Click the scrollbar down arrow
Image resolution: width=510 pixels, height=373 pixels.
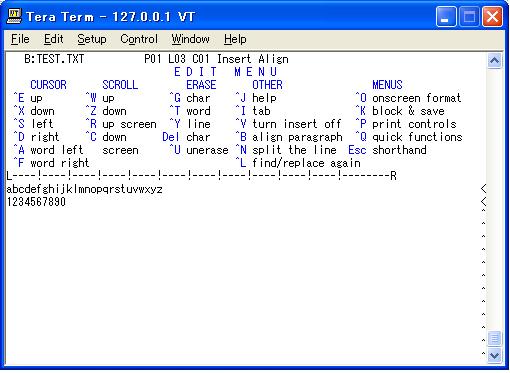(494, 355)
